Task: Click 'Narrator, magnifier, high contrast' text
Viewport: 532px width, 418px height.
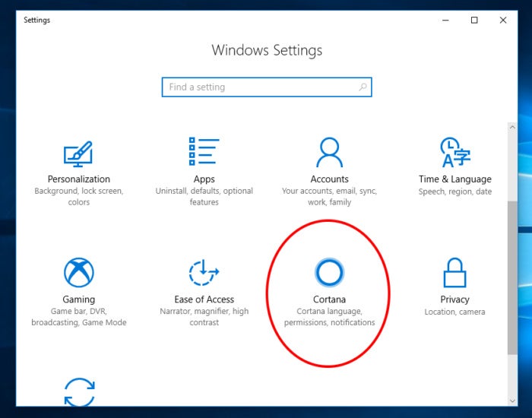Action: [204, 317]
